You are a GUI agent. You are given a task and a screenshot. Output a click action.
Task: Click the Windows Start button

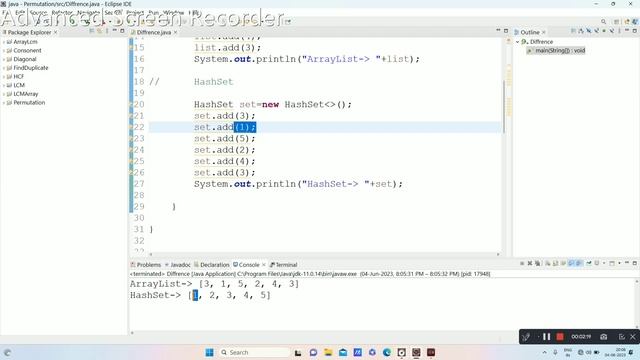point(209,352)
